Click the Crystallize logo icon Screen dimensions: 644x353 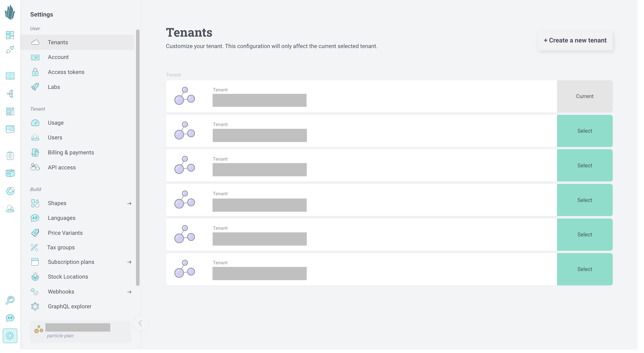click(x=10, y=12)
